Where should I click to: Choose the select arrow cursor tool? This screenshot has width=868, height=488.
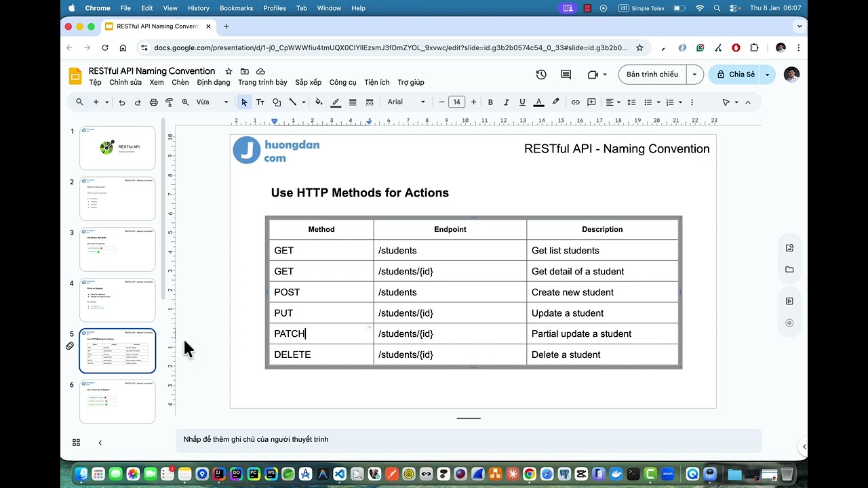point(244,102)
